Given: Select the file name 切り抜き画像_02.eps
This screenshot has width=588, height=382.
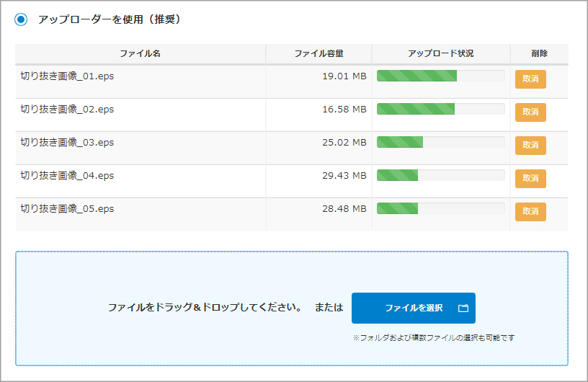Looking at the screenshot, I should point(67,110).
